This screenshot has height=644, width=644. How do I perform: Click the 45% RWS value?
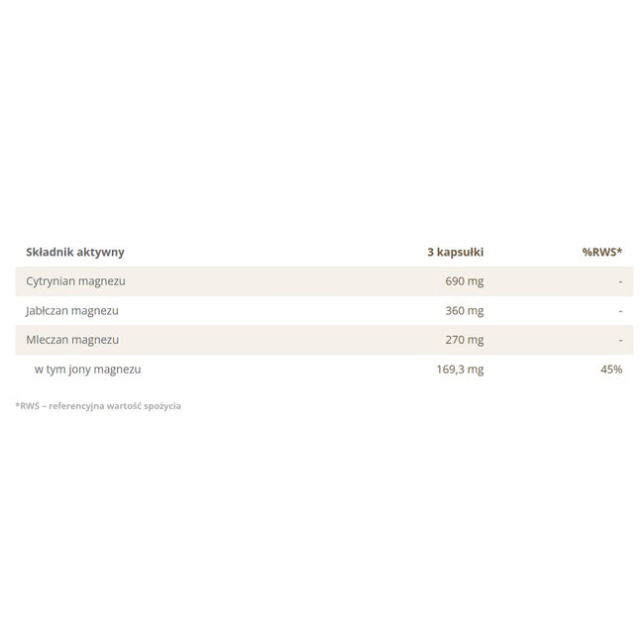click(611, 370)
